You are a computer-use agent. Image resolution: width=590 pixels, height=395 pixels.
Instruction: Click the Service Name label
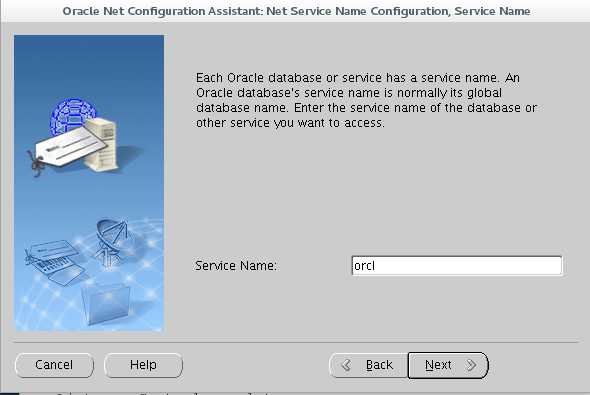pos(236,266)
